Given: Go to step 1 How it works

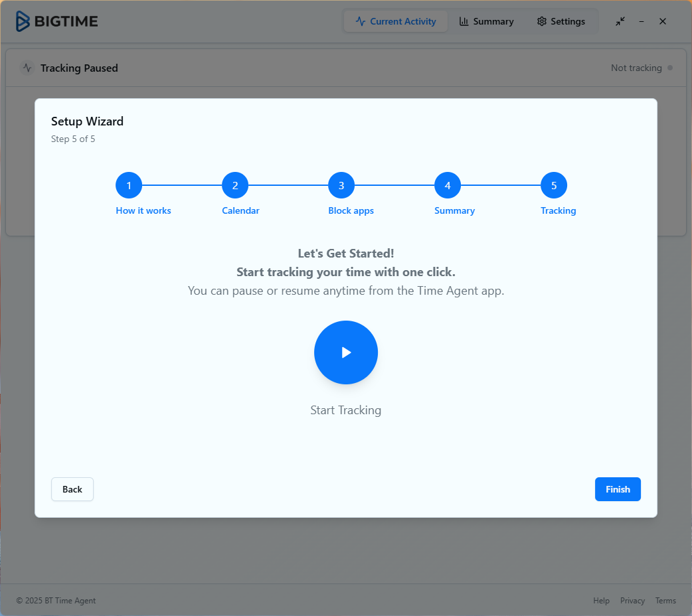Looking at the screenshot, I should (129, 185).
